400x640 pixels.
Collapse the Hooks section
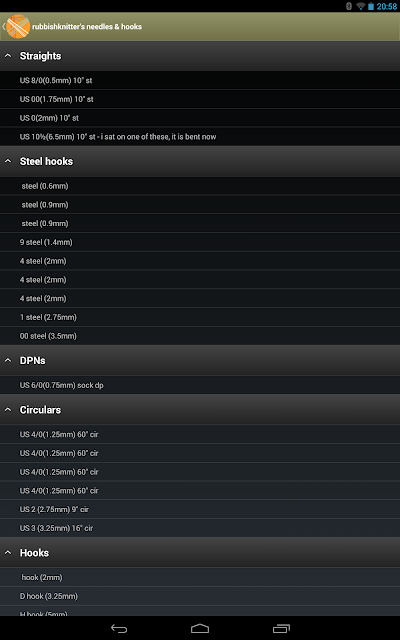click(x=200, y=553)
